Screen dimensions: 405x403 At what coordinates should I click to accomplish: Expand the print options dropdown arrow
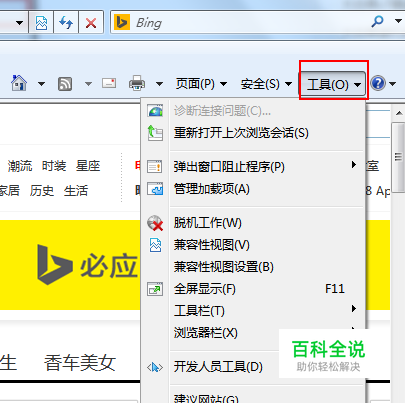(x=160, y=84)
